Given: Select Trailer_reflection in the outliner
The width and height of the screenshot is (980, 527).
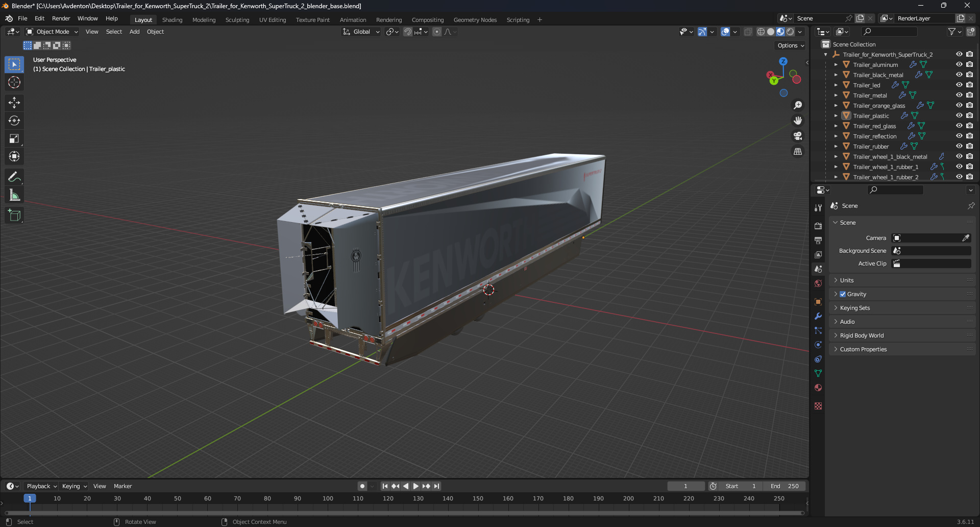Looking at the screenshot, I should pos(874,136).
